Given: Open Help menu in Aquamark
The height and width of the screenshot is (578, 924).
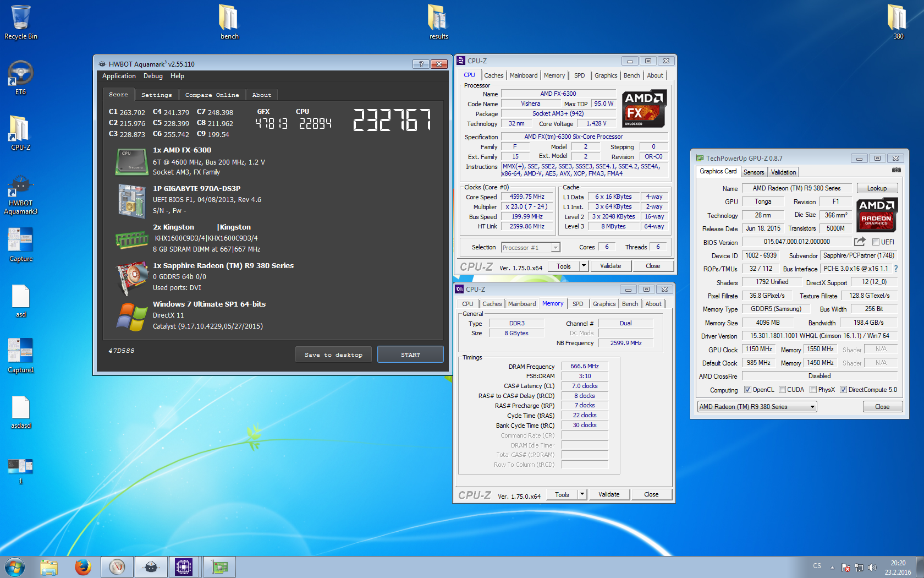Looking at the screenshot, I should point(177,76).
